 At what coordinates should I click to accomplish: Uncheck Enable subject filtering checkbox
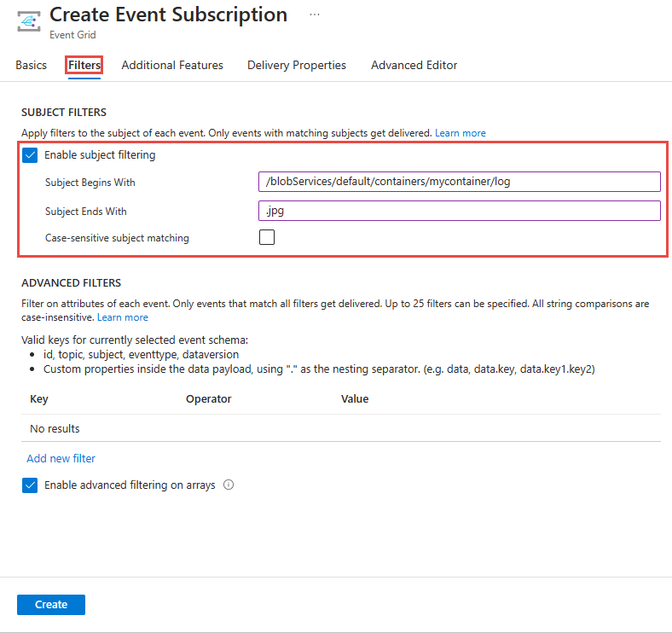pos(31,155)
